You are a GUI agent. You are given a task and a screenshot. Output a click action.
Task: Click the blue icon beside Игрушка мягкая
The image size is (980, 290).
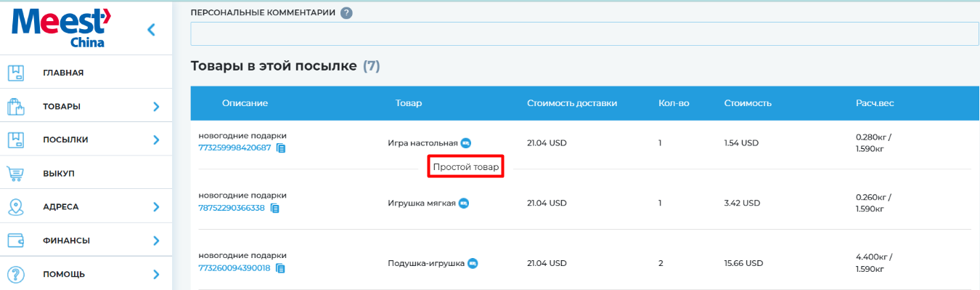464,203
